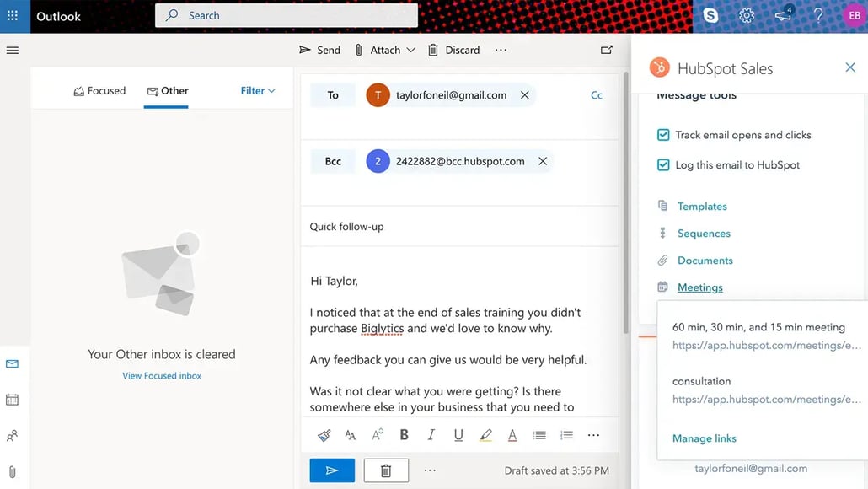Click Draft saved at 3:56 PM text
The width and height of the screenshot is (868, 489).
coord(556,470)
